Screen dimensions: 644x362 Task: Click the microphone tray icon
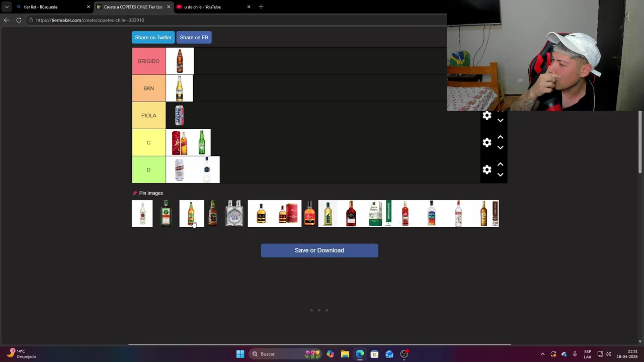coord(575,354)
